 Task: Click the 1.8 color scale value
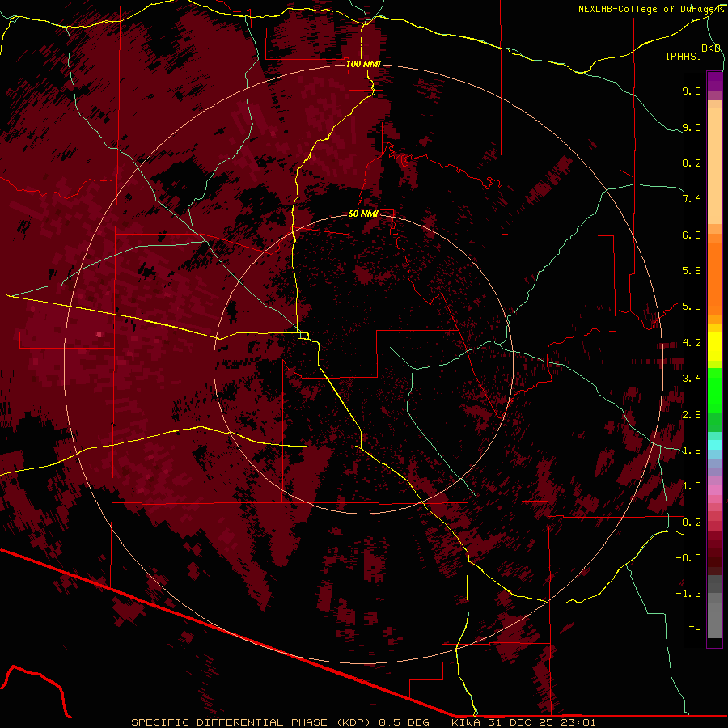692,451
